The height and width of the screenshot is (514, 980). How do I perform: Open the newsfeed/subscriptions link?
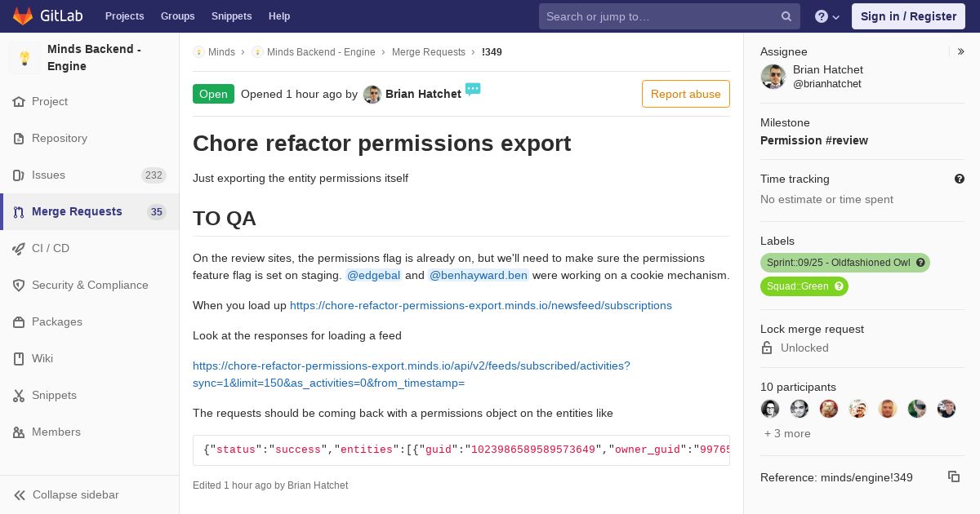point(481,305)
